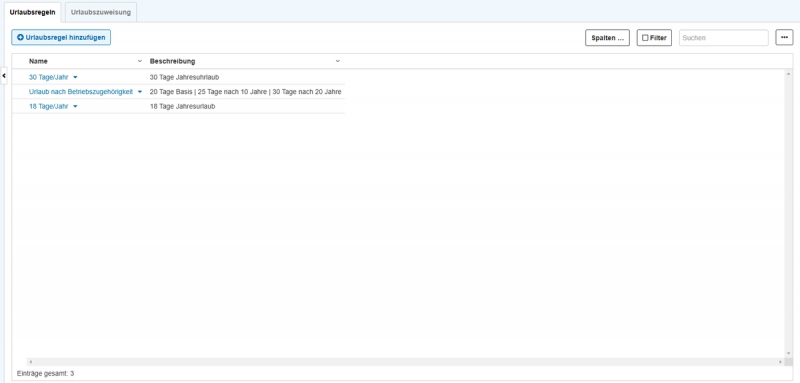The width and height of the screenshot is (800, 383).
Task: Click the horizontal scrollbar left arrow
Action: pyautogui.click(x=30, y=362)
